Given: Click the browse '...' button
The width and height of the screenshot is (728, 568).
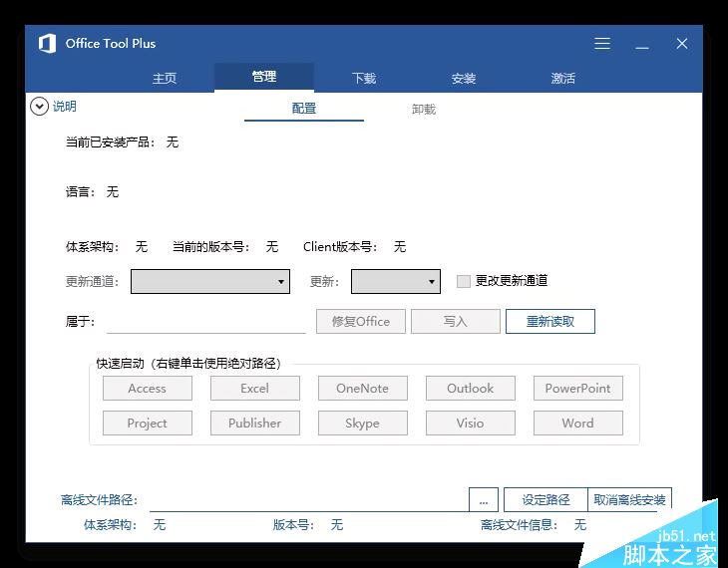Looking at the screenshot, I should coord(484,500).
